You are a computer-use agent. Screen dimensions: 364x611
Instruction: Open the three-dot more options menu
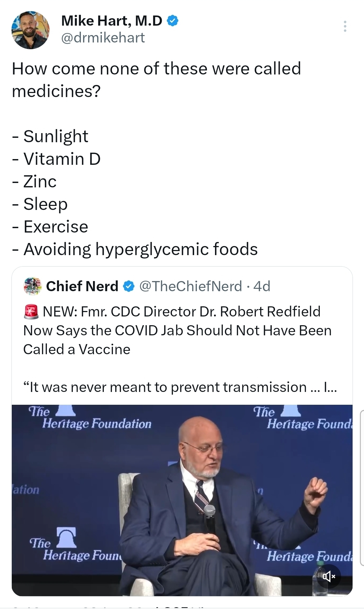coord(345,26)
